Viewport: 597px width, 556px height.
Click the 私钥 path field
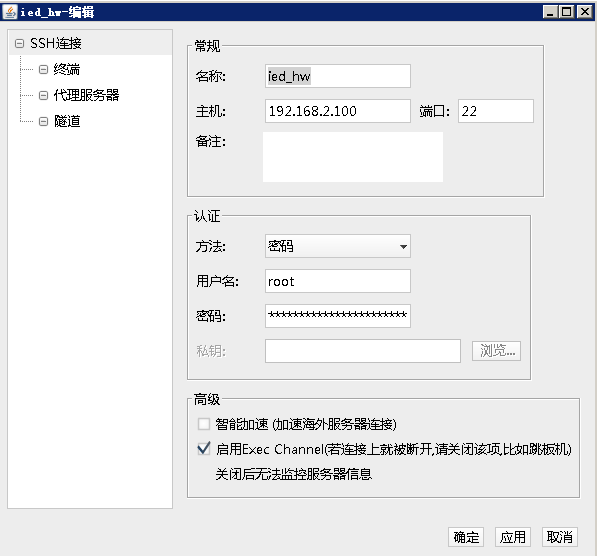(x=363, y=351)
